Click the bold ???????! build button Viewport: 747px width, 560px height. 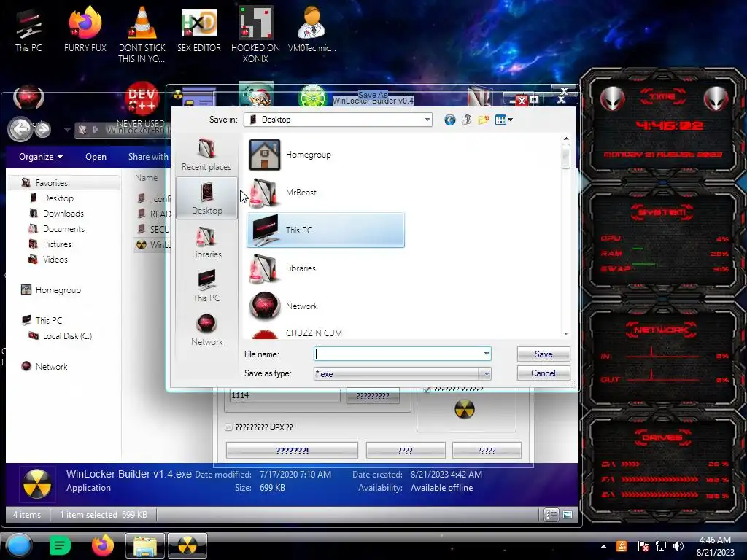[x=292, y=451]
